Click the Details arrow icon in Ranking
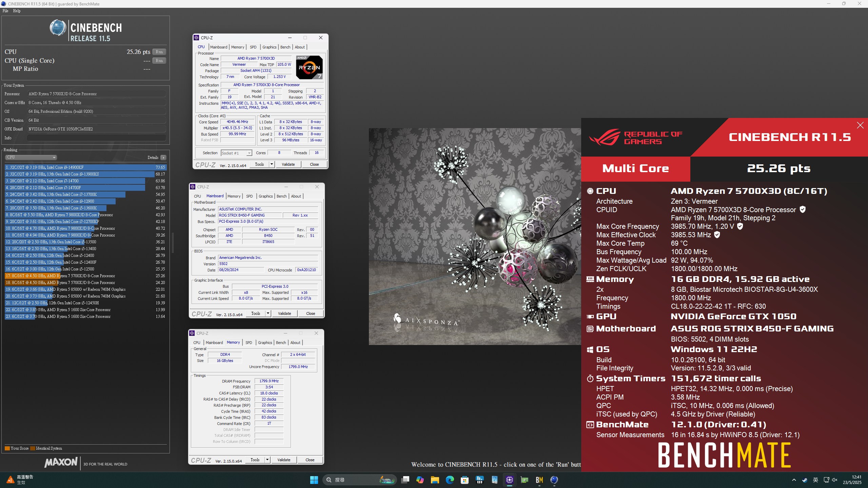The width and height of the screenshot is (868, 488). point(163,158)
